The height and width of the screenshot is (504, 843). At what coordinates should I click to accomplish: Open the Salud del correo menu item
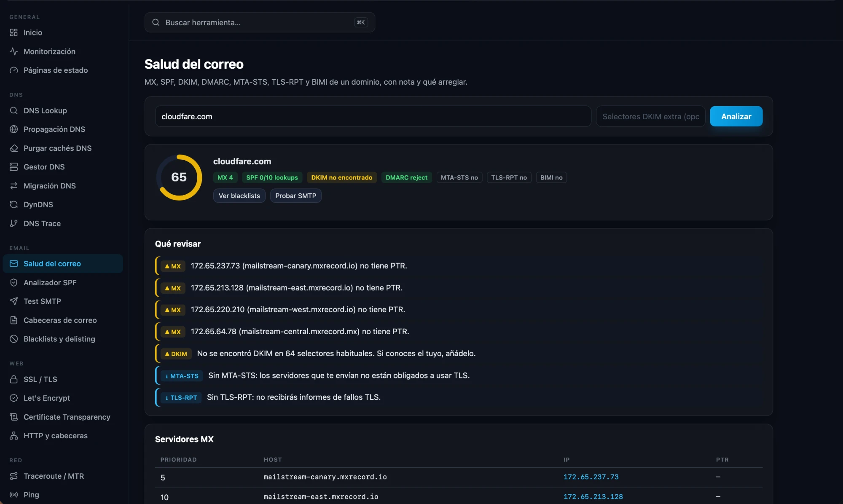click(63, 263)
